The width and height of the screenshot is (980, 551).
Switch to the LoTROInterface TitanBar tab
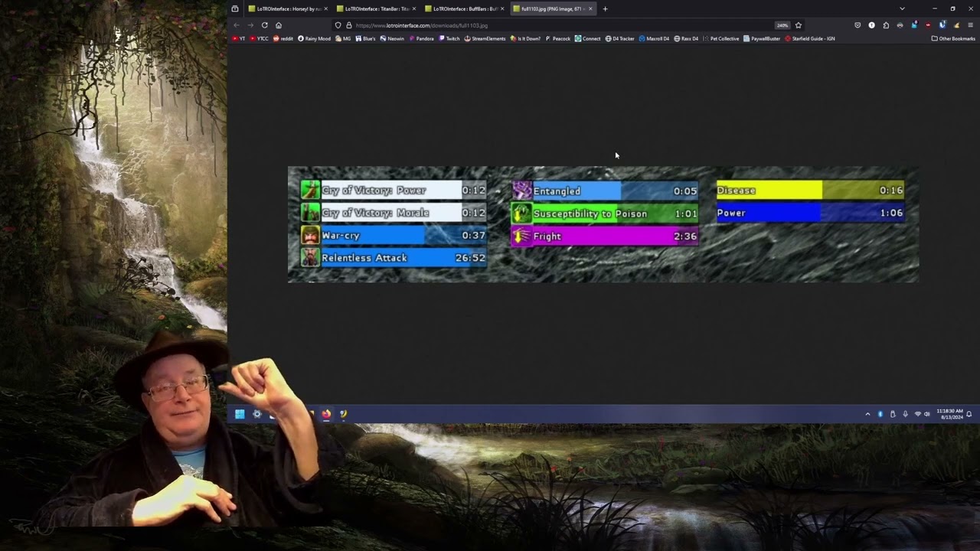click(x=376, y=8)
